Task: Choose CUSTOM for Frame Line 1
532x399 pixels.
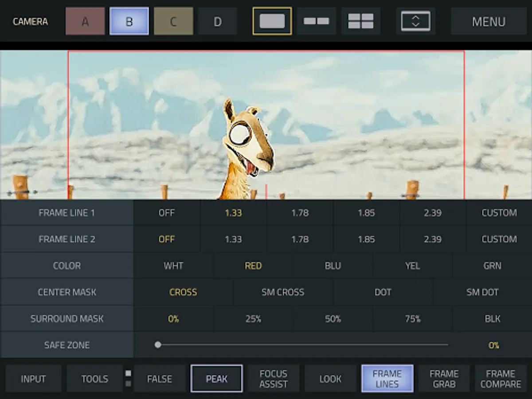Action: (x=499, y=213)
